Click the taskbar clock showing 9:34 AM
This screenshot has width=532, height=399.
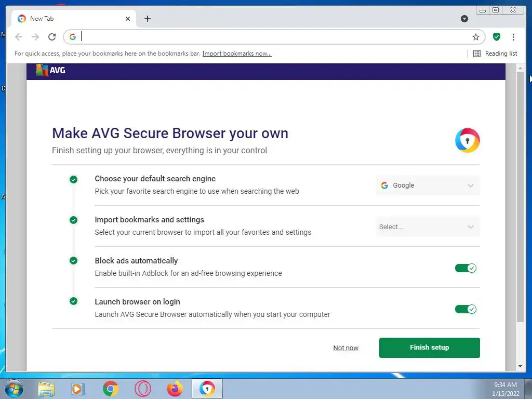505,385
